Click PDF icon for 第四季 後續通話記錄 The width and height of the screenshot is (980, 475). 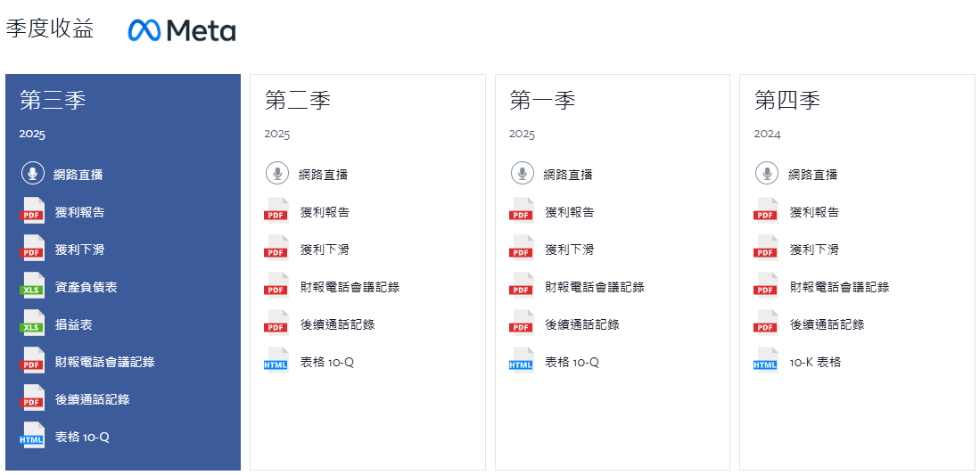point(766,323)
